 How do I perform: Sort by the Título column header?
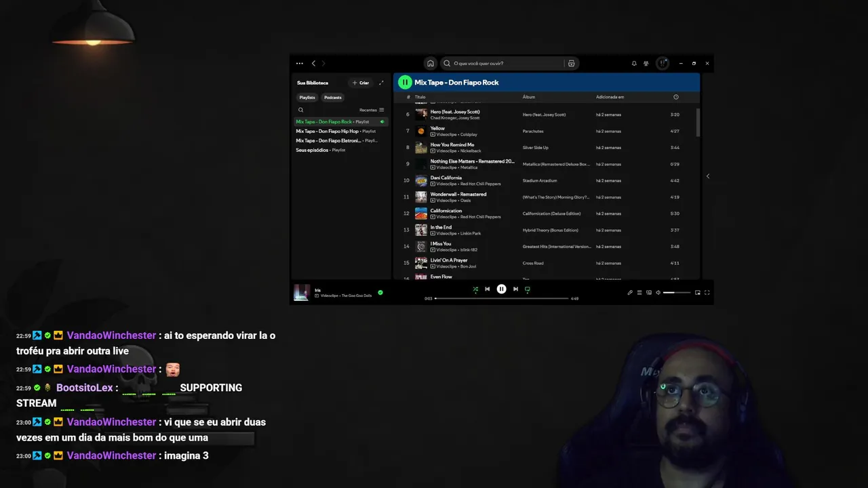[x=420, y=97]
